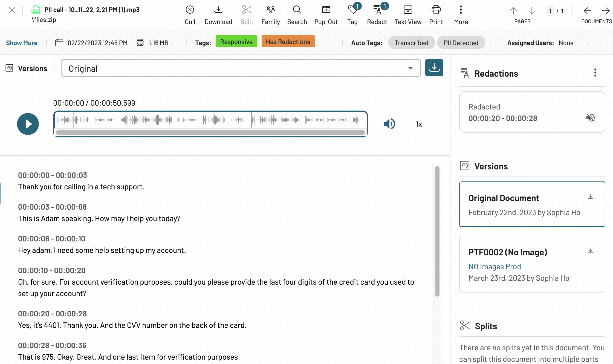Go to next page with down arrow
This screenshot has width=613, height=364.
[531, 11]
